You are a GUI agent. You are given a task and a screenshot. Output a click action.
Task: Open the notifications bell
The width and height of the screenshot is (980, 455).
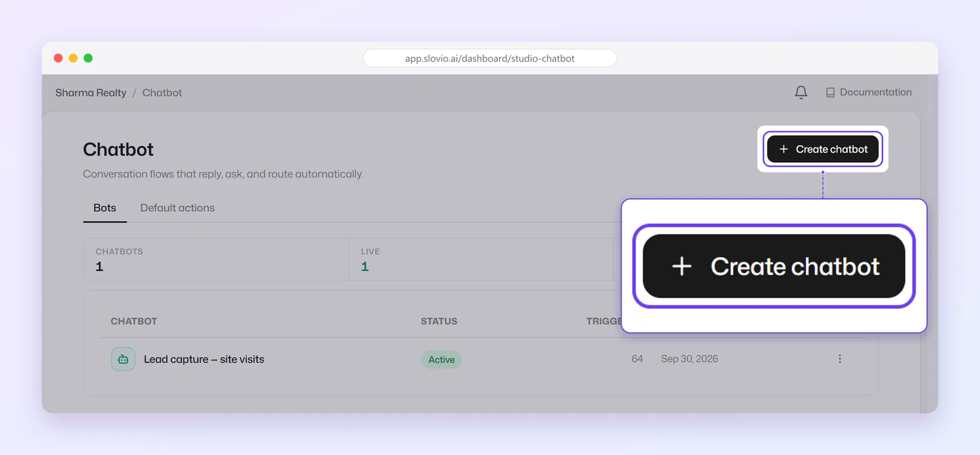point(801,92)
